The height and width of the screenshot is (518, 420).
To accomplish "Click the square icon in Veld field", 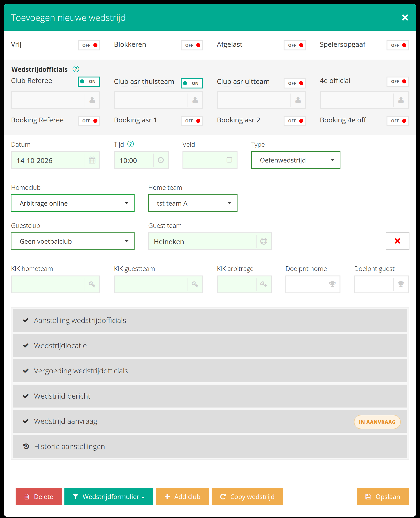I will (229, 160).
